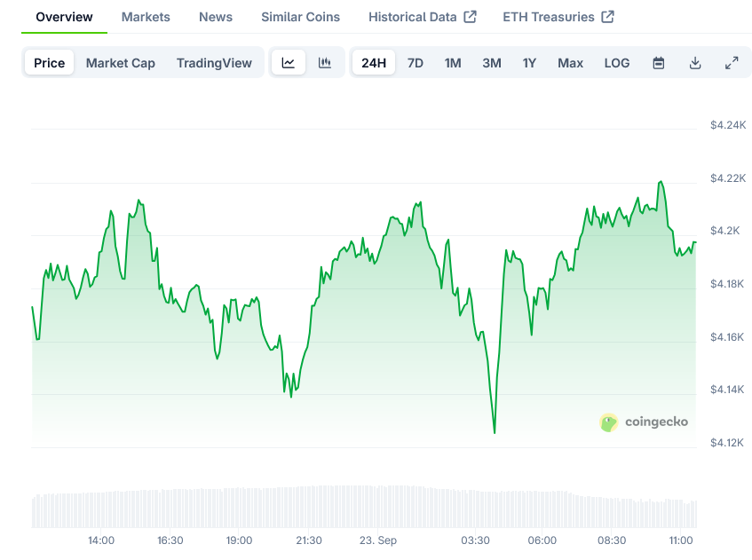This screenshot has height=560, width=752.
Task: Click external link icon beside ETH Treasuries
Action: pos(608,17)
